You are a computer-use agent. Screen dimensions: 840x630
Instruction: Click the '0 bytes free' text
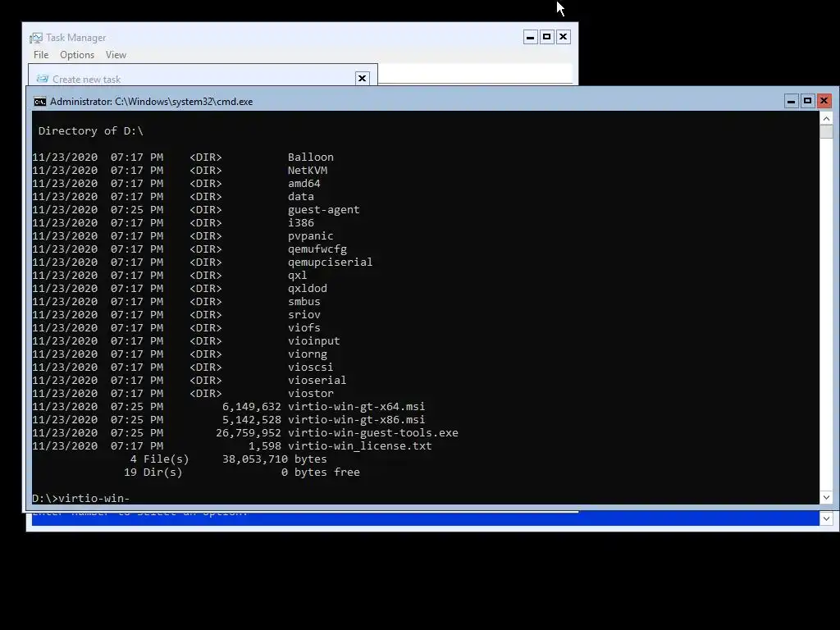(321, 472)
